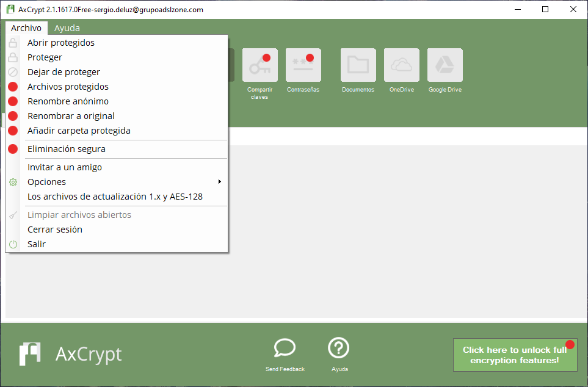Click the Google Drive icon
This screenshot has width=588, height=387.
click(x=445, y=65)
